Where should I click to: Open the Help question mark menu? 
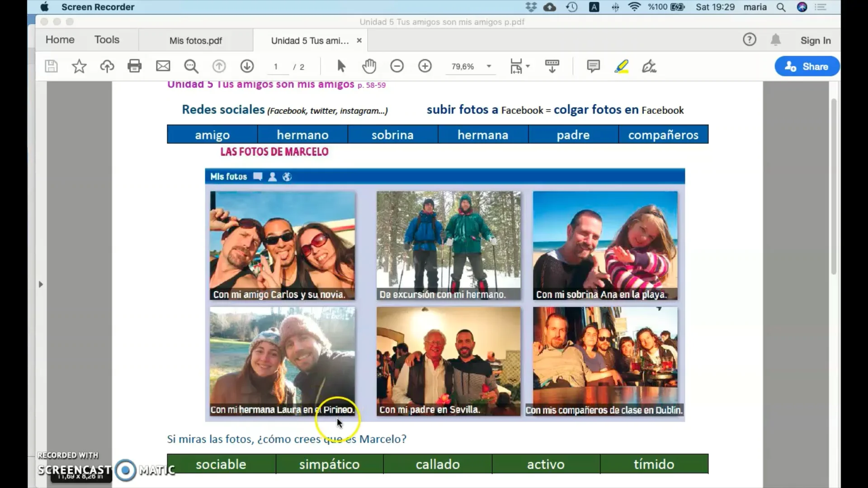point(750,40)
